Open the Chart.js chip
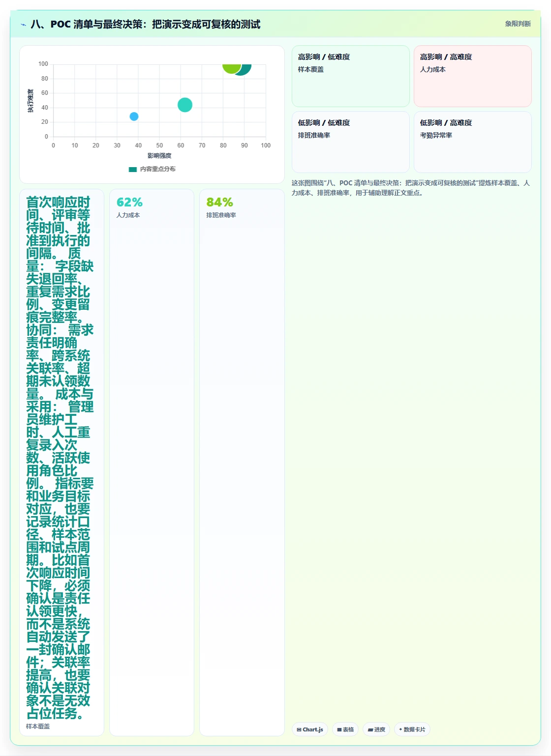The height and width of the screenshot is (756, 551). 310,729
